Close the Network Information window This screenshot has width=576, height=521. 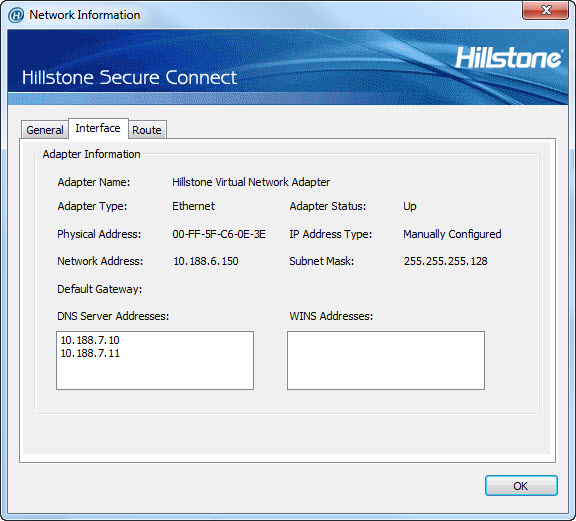546,10
